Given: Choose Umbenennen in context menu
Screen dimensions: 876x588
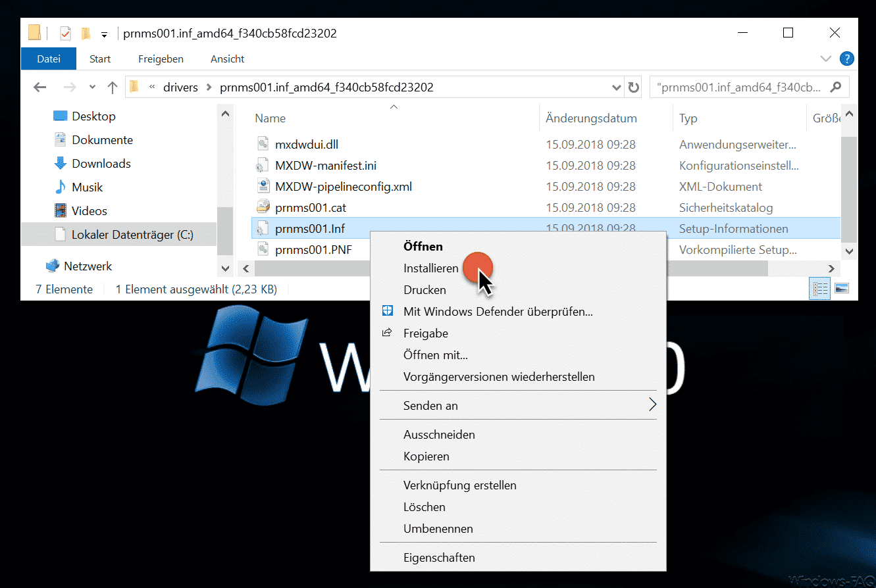Looking at the screenshot, I should [x=438, y=529].
